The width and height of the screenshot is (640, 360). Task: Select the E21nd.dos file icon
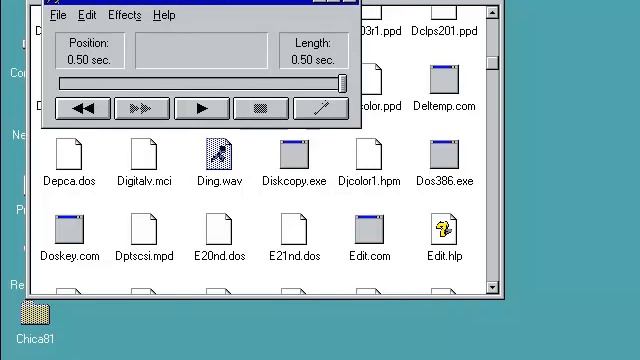point(294,229)
